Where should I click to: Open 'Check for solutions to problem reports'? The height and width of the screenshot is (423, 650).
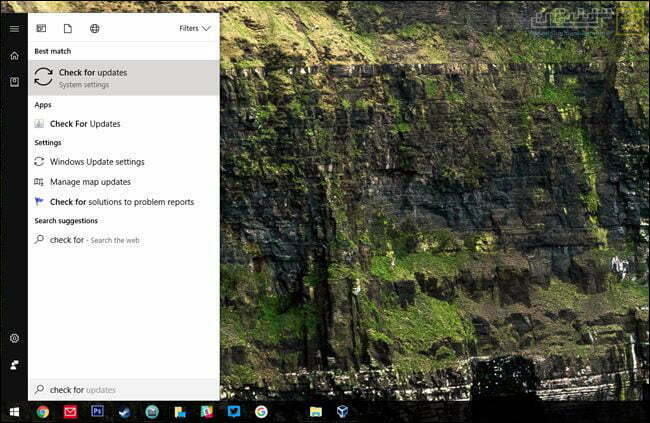click(124, 202)
